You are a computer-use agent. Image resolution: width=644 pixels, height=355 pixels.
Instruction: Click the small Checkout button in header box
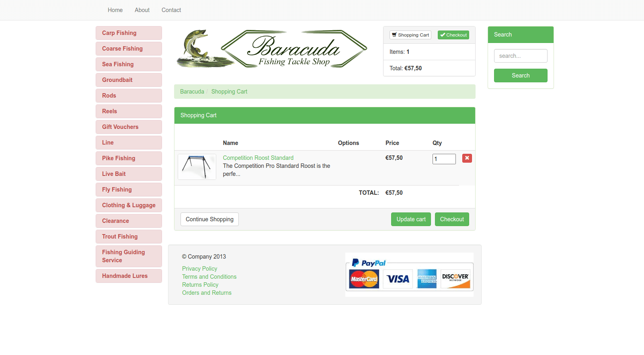(x=453, y=35)
